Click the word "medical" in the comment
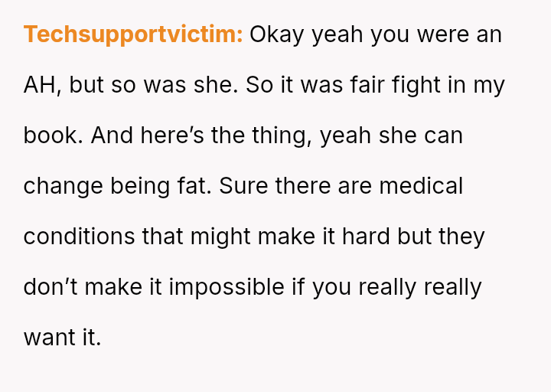The width and height of the screenshot is (551, 392). 421,186
